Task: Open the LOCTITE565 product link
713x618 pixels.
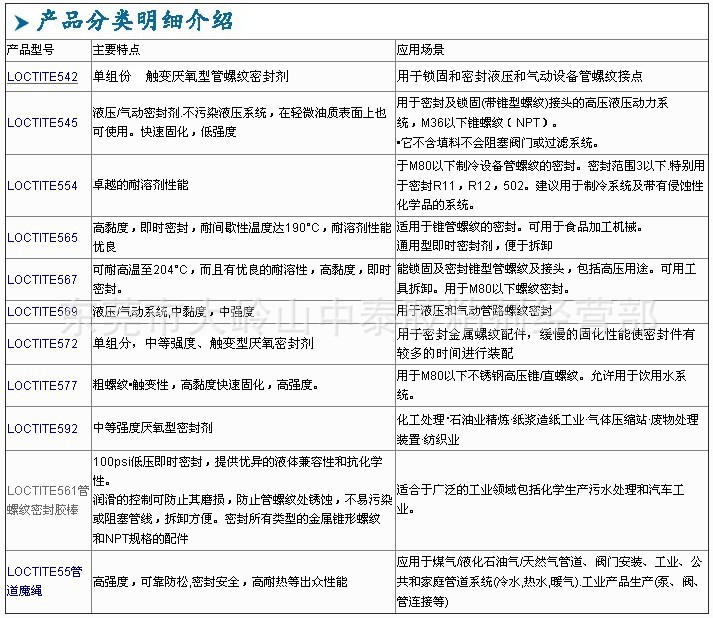Action: (x=42, y=237)
